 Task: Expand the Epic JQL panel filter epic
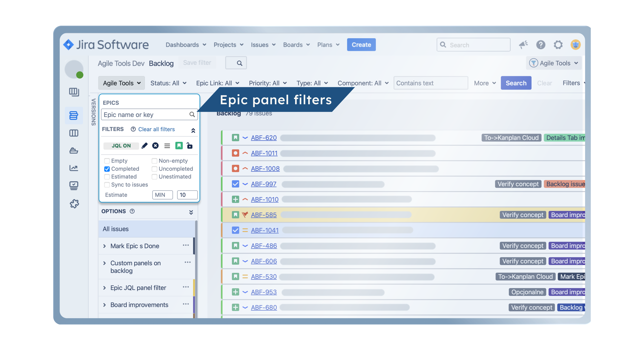[x=104, y=288]
